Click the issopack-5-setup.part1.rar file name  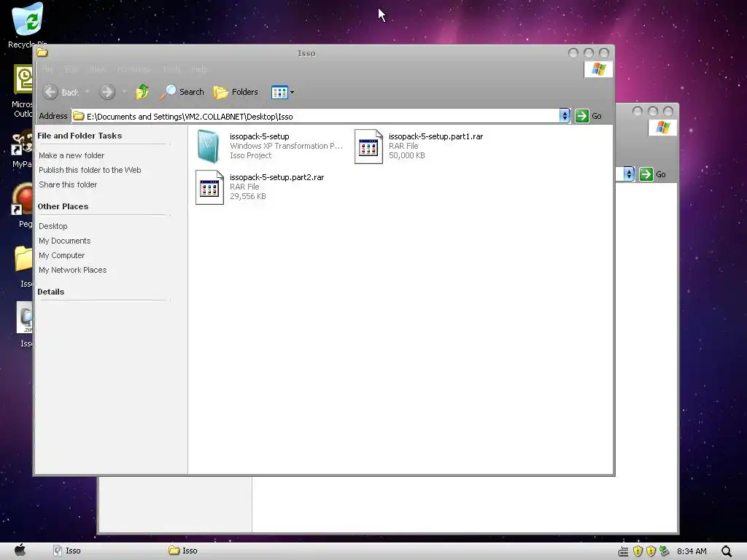[x=436, y=136]
